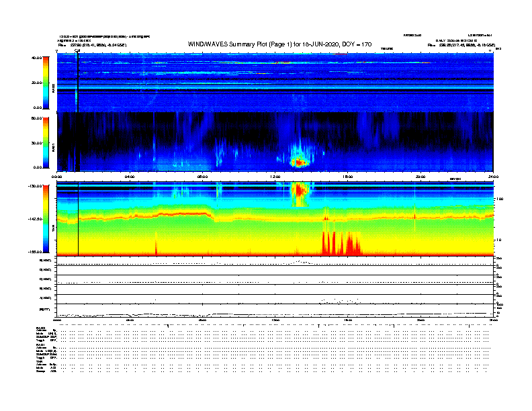532x411 pixels.
Task: Click the TNR panel color scale bar
Action: (46, 219)
